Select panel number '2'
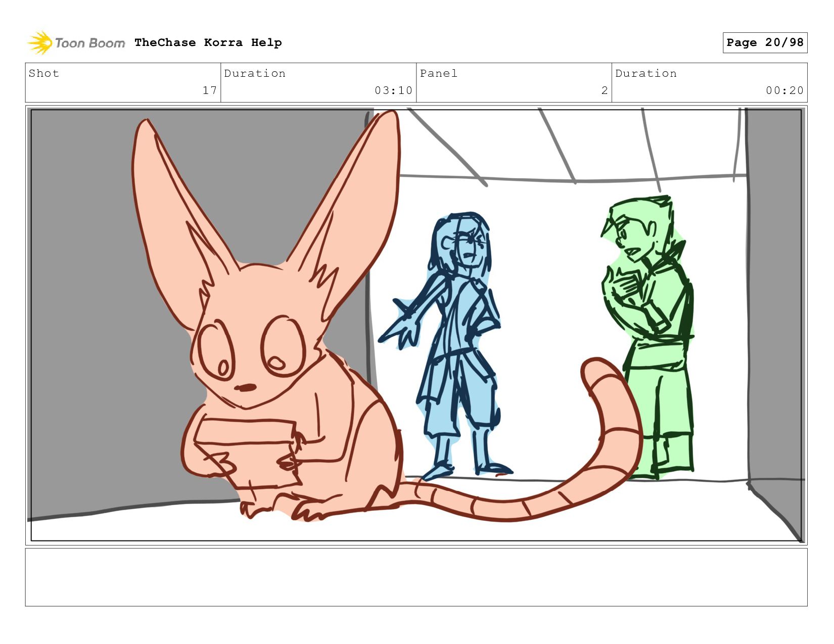Screen dimensions: 834x644 click(605, 90)
